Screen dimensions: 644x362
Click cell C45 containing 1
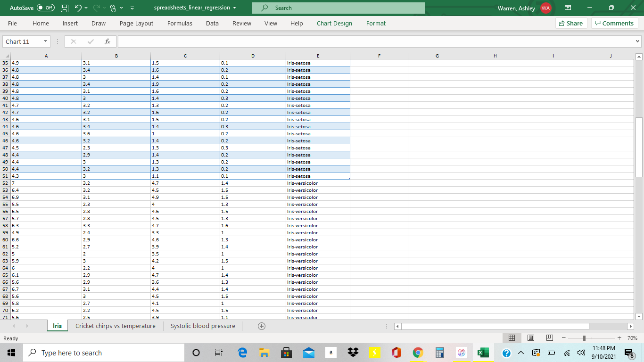coord(185,133)
